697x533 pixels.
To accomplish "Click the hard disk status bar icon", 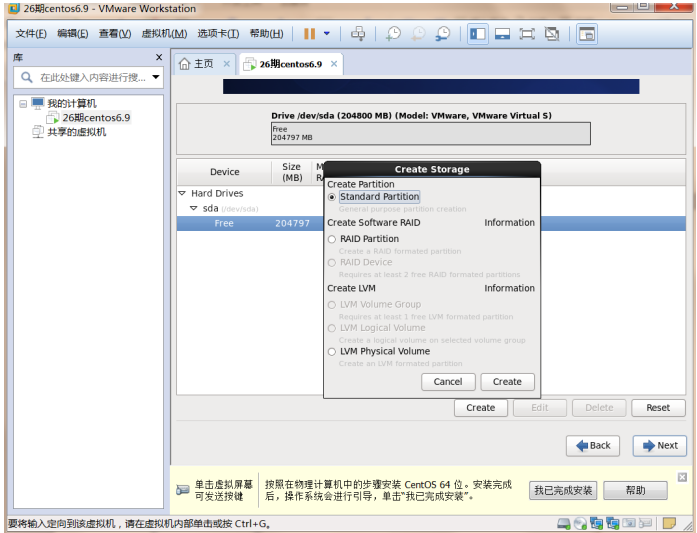I will [x=564, y=524].
